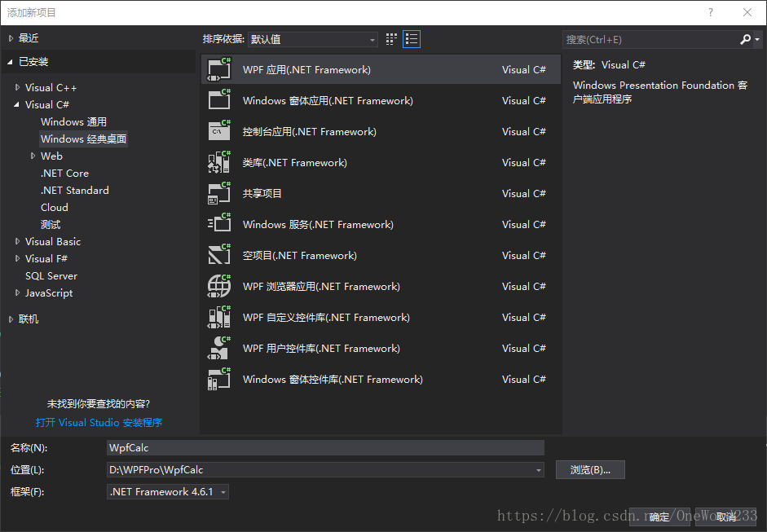Screen dimensions: 767x532
Task: Select Cloud category
Action: 55,207
